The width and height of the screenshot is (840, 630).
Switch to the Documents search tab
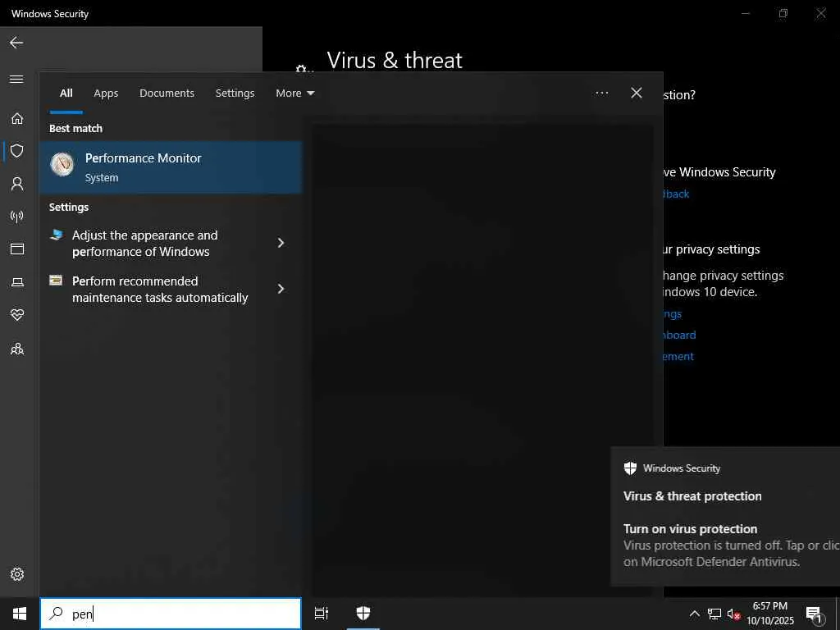pos(167,94)
